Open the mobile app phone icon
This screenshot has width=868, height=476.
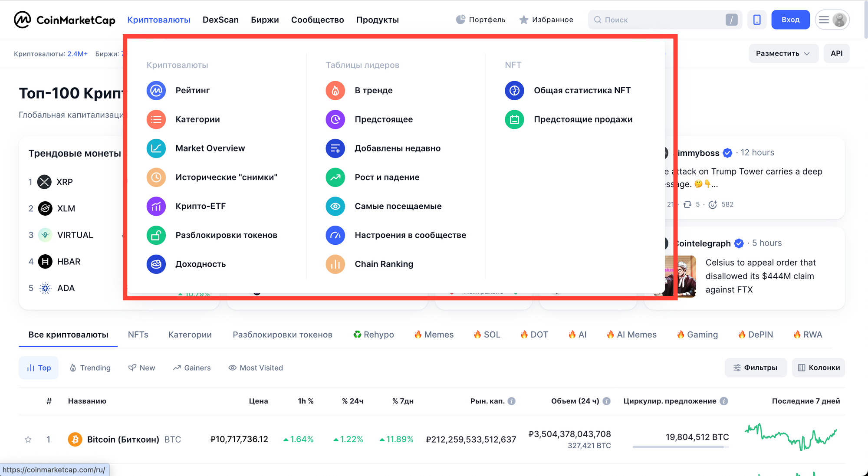[x=757, y=20]
